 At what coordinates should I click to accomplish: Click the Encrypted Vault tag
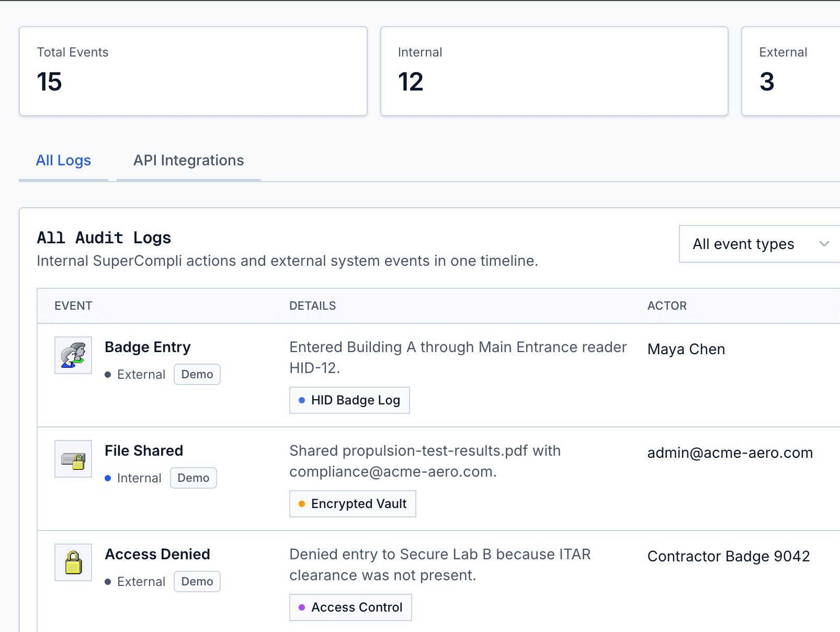click(353, 504)
